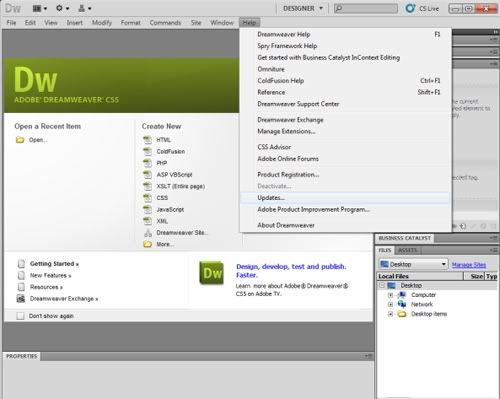Click the PHP file icon
The width and height of the screenshot is (500, 399).
(147, 163)
